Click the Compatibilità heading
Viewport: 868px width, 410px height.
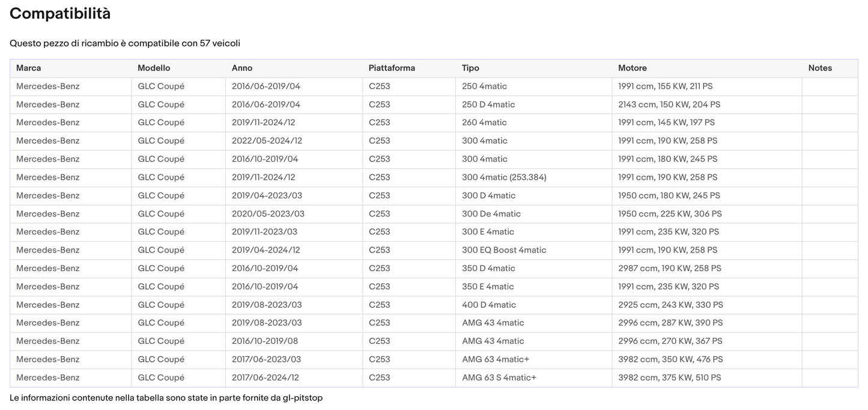(60, 14)
